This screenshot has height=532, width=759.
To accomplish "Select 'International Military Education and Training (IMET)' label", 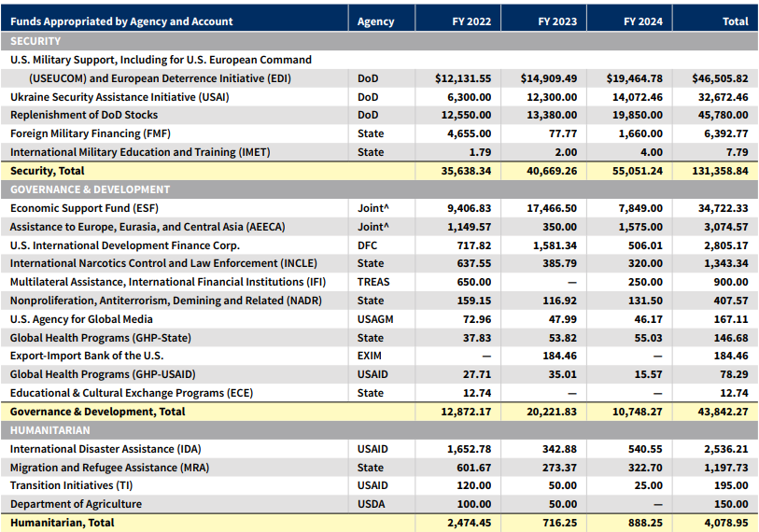I will [140, 152].
